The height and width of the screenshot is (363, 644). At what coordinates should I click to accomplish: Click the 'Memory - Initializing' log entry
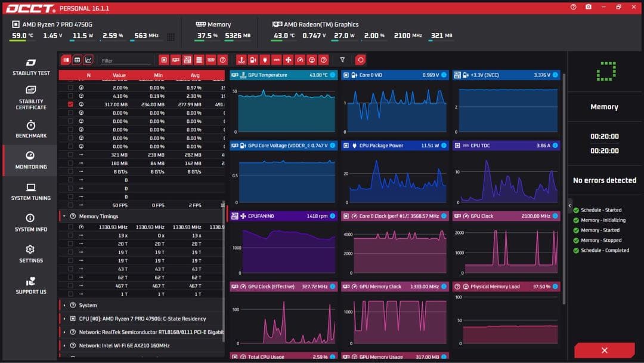pyautogui.click(x=603, y=220)
